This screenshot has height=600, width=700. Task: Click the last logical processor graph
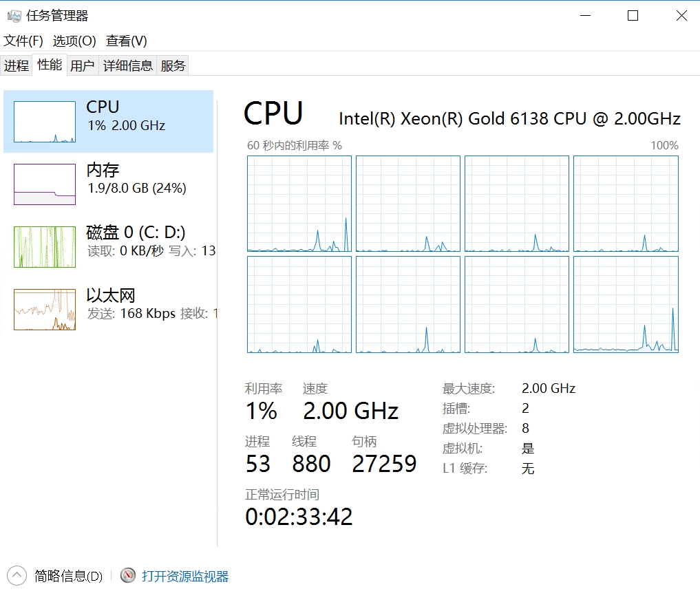coord(626,304)
